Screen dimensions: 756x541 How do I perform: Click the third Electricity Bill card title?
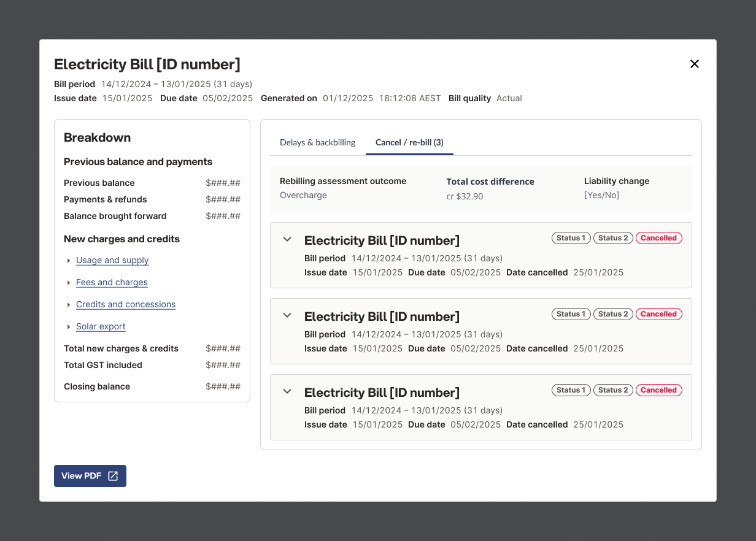(x=382, y=393)
